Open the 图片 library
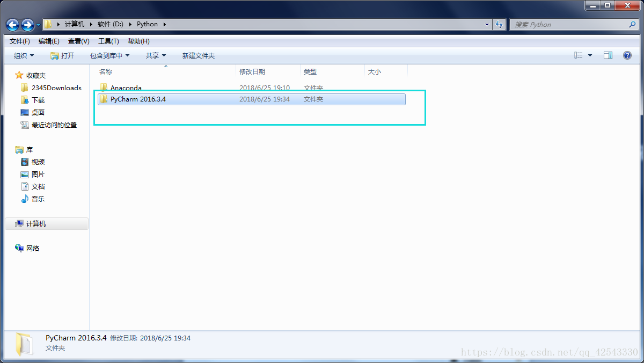 pyautogui.click(x=38, y=174)
